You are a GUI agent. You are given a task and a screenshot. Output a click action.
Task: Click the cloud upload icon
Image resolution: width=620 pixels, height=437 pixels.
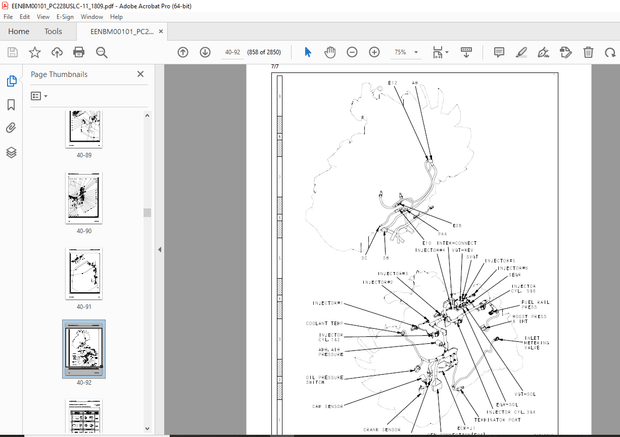tap(57, 52)
